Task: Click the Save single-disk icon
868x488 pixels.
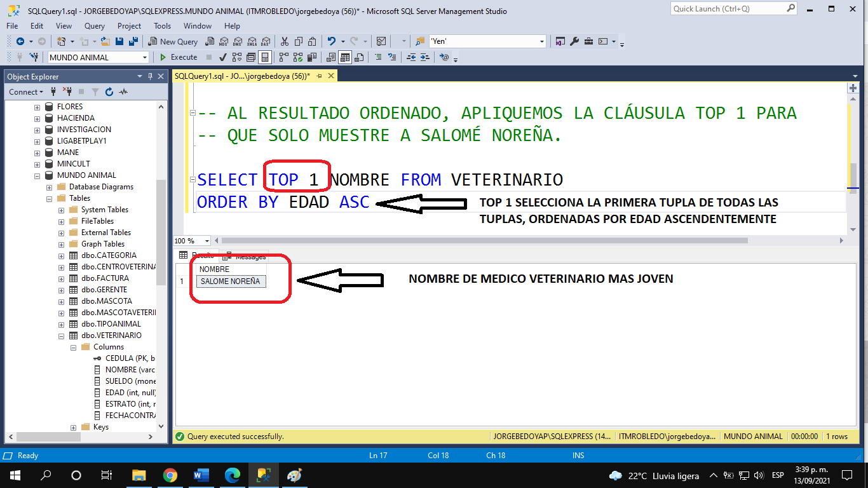Action: pyautogui.click(x=119, y=41)
